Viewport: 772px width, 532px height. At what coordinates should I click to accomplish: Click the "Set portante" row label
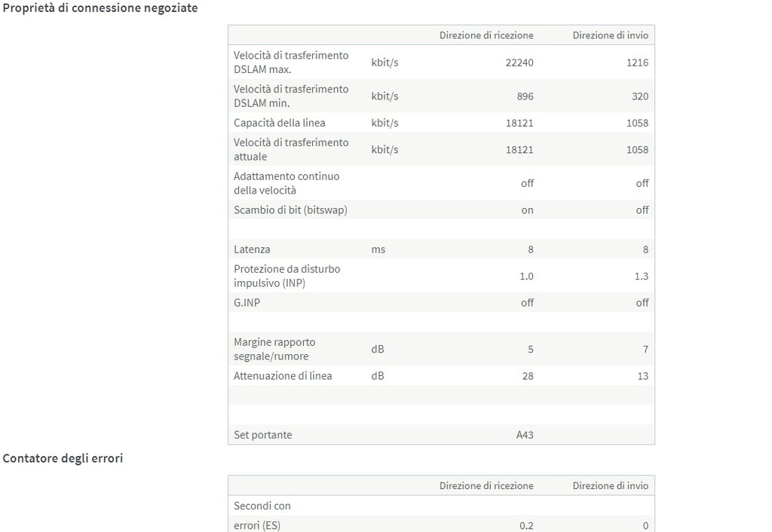[x=262, y=435]
